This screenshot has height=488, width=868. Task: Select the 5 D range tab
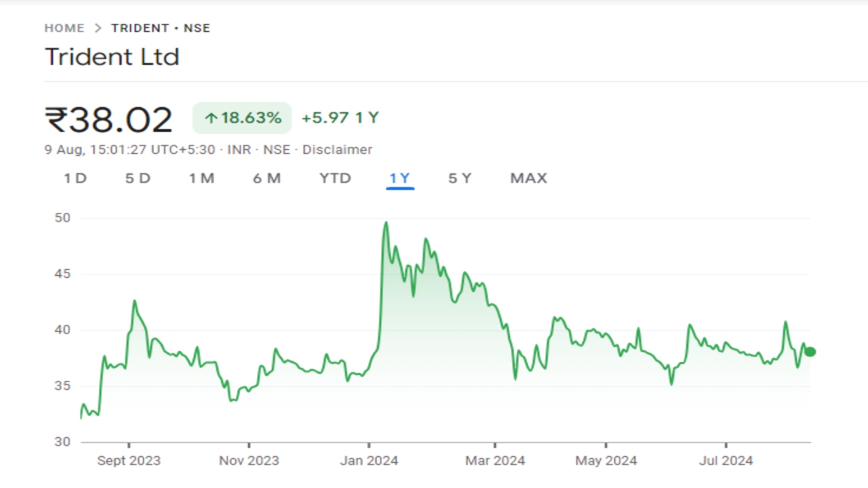pyautogui.click(x=138, y=178)
